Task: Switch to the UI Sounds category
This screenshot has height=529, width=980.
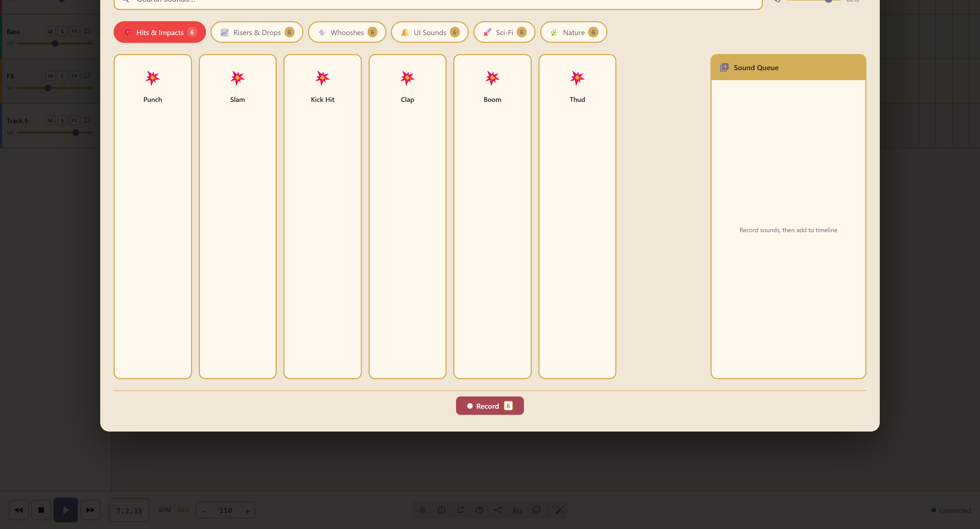Action: [x=430, y=32]
